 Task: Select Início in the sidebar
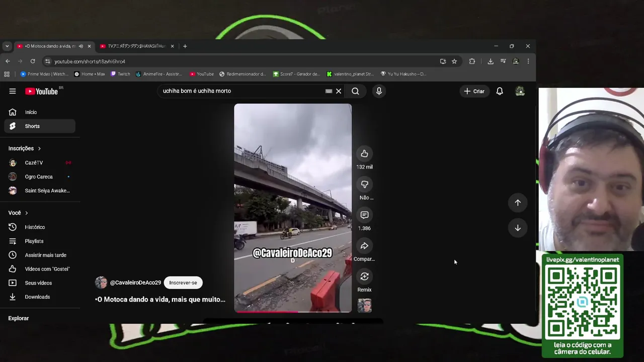tap(40, 112)
